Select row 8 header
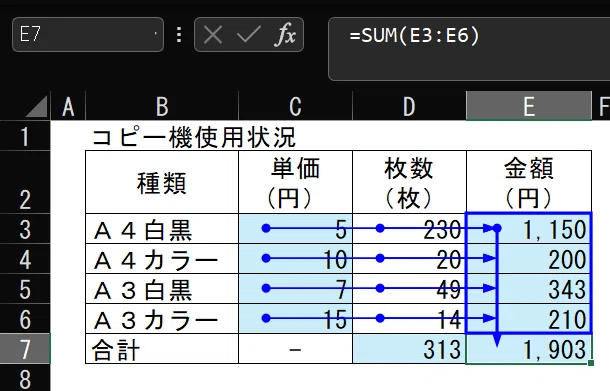 coord(25,378)
